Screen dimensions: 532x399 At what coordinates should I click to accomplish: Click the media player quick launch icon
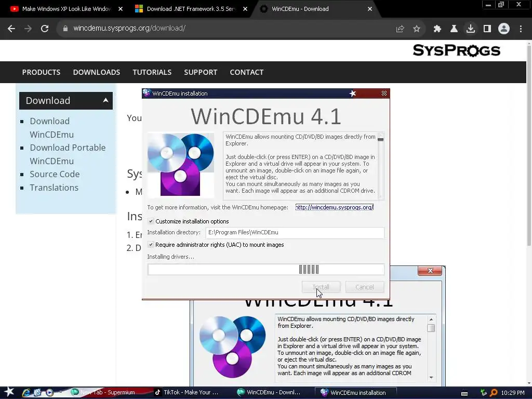[49, 393]
